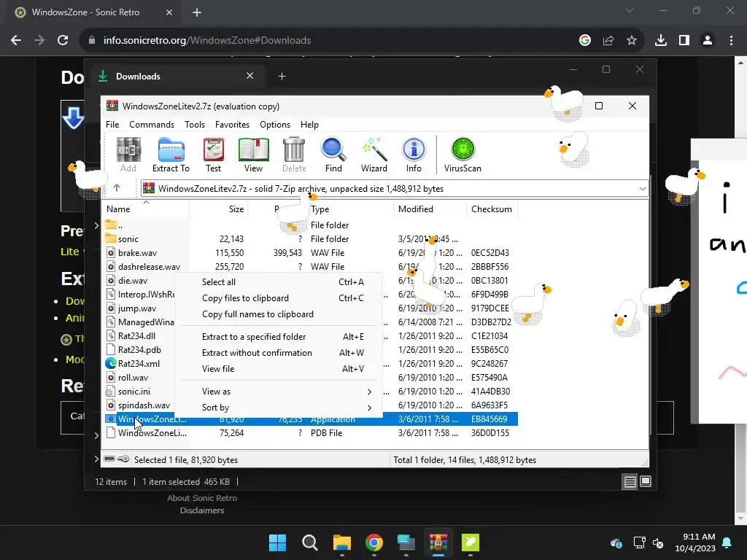
Task: Go back in the browser
Action: [16, 41]
